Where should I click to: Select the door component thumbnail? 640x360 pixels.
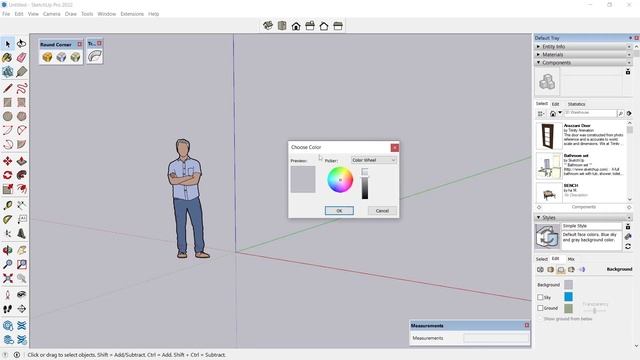click(x=548, y=136)
